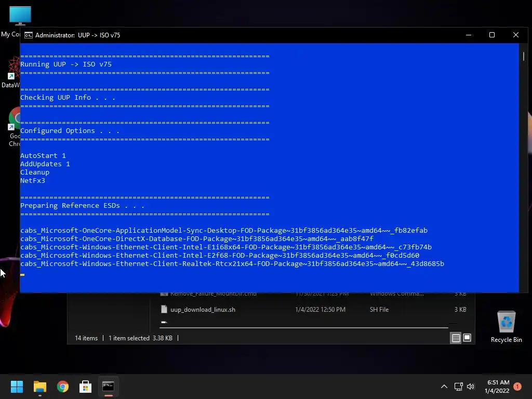Switch File Explorer to large icons view

click(467, 338)
